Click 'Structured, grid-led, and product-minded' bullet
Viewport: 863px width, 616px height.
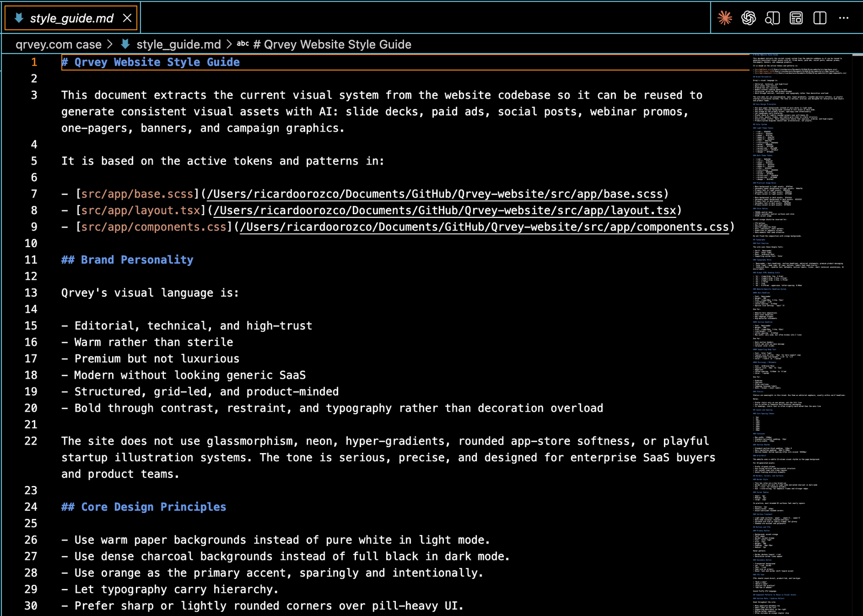(x=200, y=392)
